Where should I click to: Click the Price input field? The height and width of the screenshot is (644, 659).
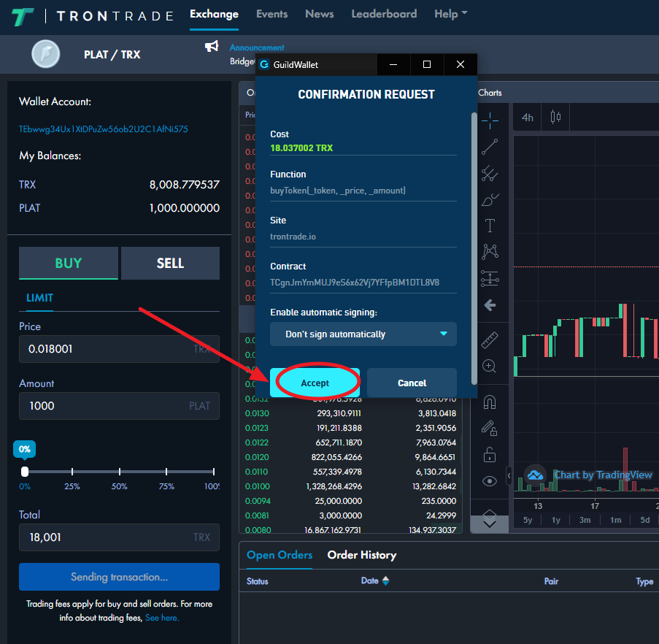click(120, 349)
